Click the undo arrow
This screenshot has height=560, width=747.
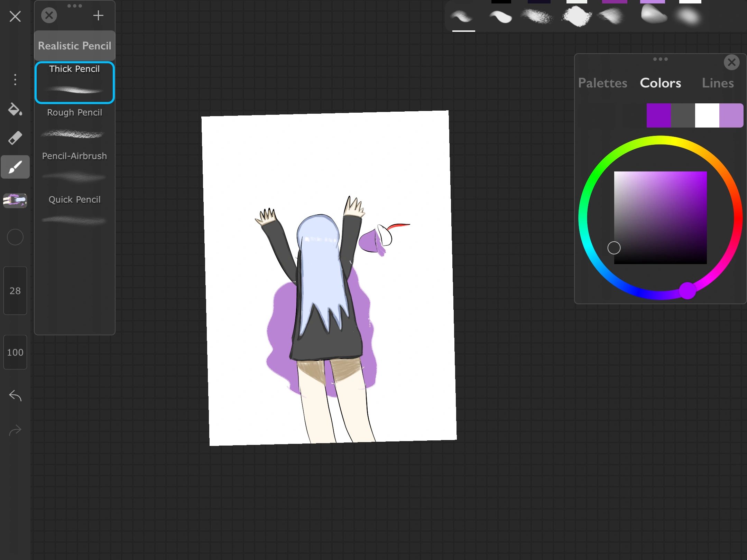15,395
